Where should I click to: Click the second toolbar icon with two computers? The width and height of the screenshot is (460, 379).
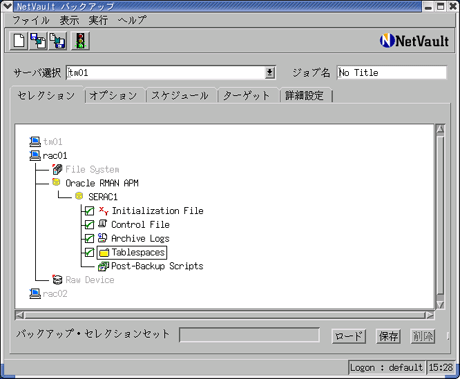click(x=38, y=41)
